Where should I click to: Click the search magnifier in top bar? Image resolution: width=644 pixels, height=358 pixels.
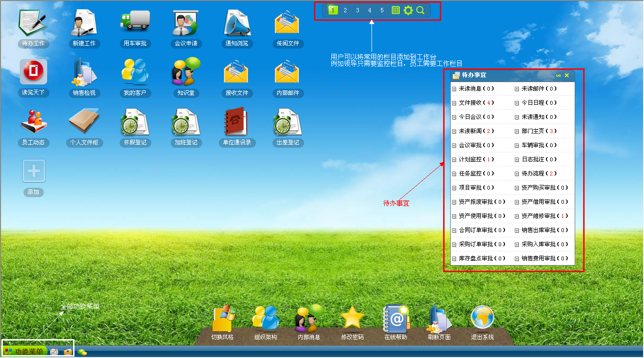tap(420, 10)
